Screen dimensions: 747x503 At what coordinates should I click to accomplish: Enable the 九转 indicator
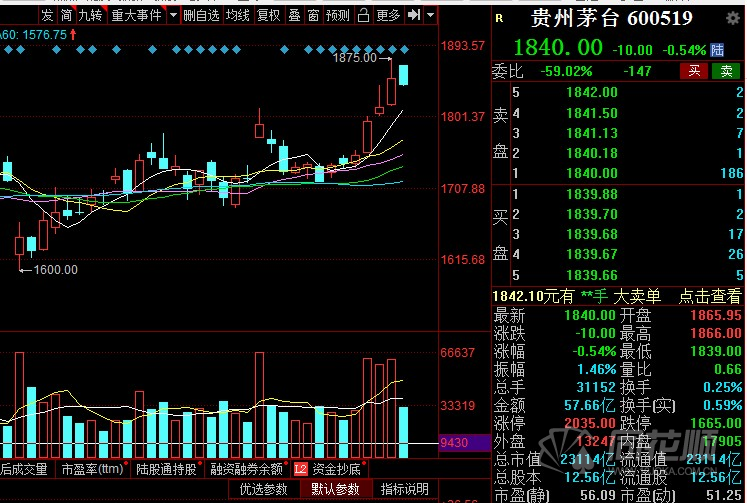tap(91, 16)
